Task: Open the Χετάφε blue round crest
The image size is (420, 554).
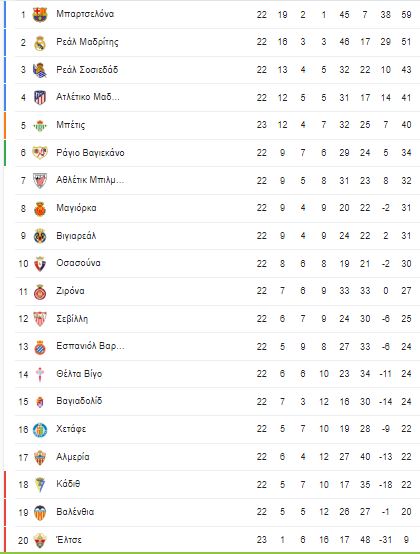Action: pyautogui.click(x=40, y=430)
